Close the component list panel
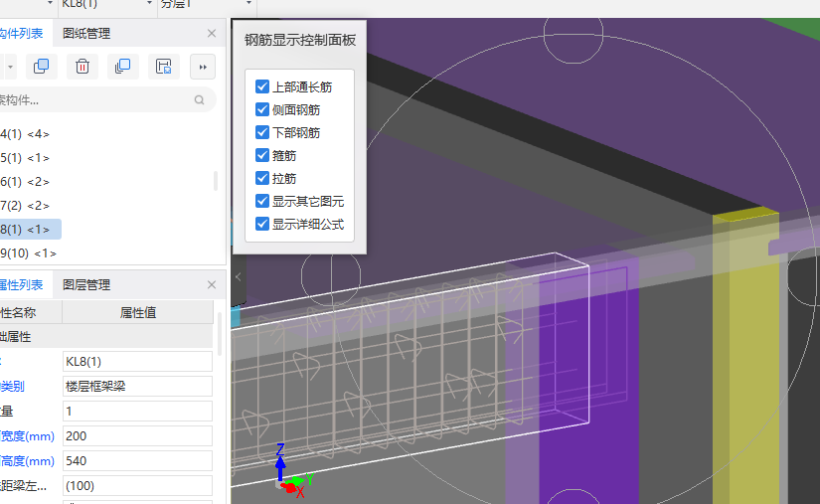820x504 pixels. point(212,34)
